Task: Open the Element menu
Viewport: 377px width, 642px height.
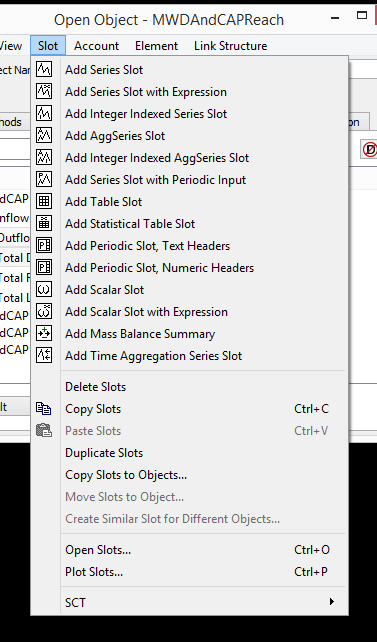Action: [x=156, y=45]
